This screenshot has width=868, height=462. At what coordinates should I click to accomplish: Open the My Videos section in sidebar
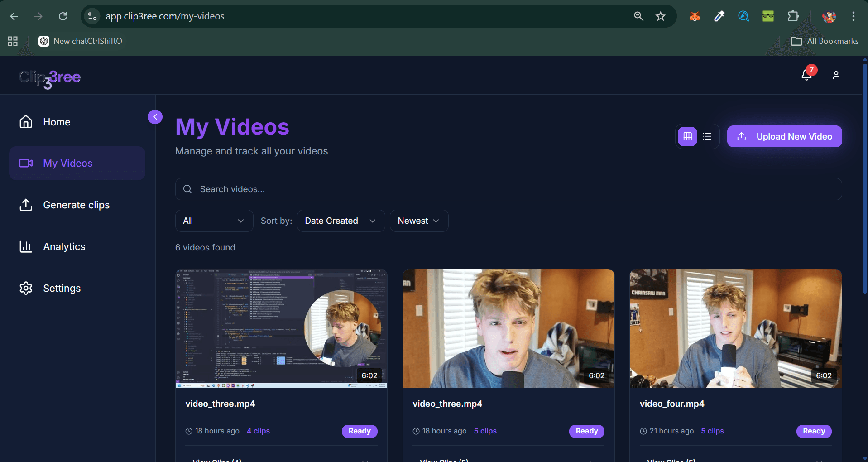click(x=67, y=163)
